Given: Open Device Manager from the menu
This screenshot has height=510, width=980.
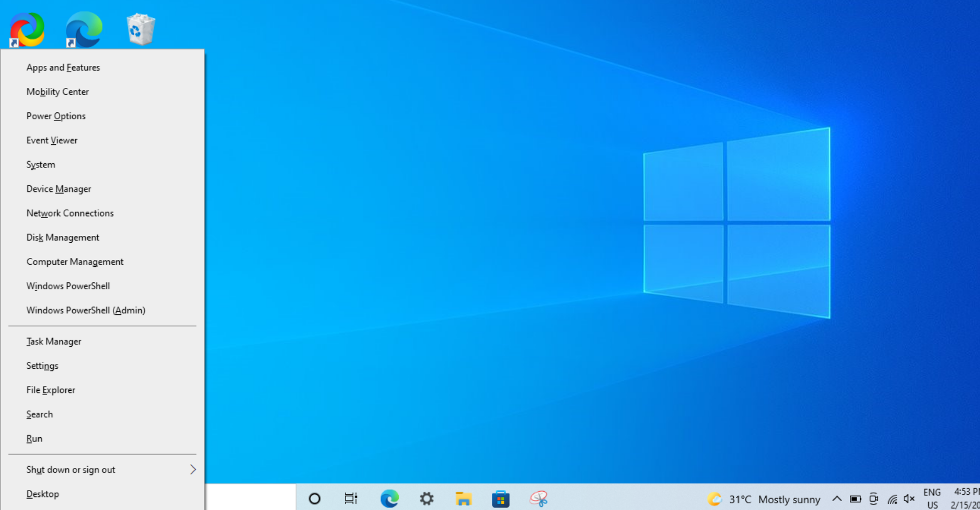Looking at the screenshot, I should pyautogui.click(x=59, y=189).
